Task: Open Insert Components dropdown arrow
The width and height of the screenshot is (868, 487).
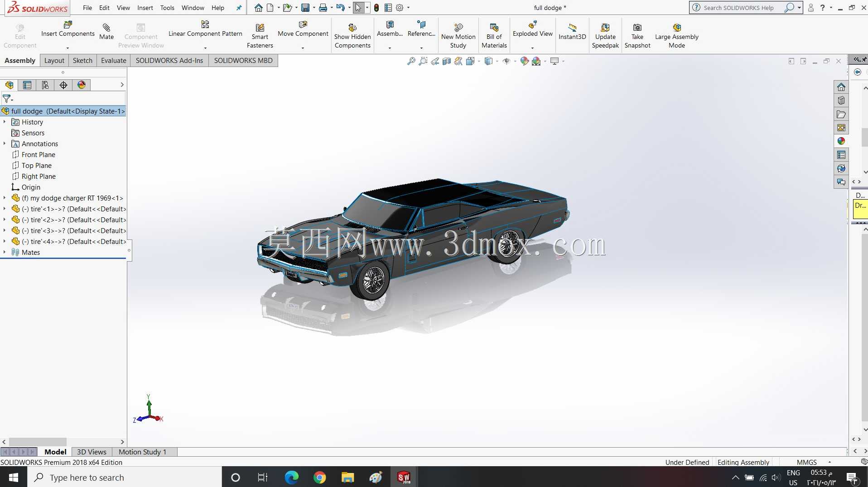Action: click(x=68, y=48)
